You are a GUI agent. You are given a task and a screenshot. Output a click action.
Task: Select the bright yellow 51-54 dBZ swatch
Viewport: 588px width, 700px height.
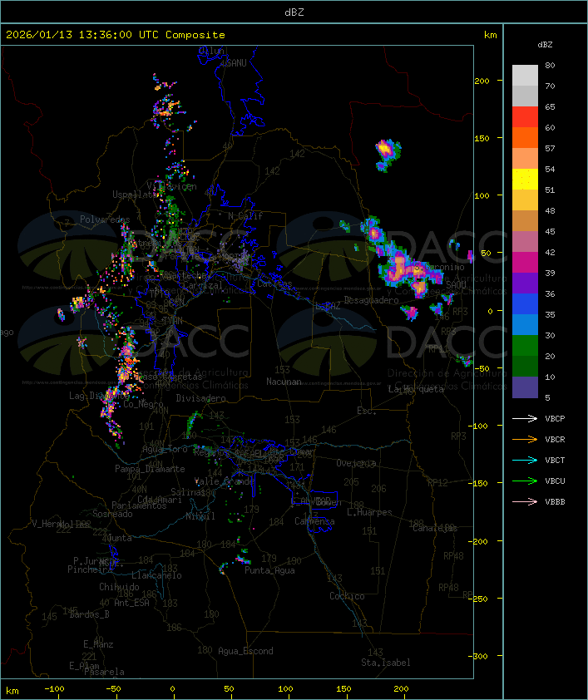point(525,180)
